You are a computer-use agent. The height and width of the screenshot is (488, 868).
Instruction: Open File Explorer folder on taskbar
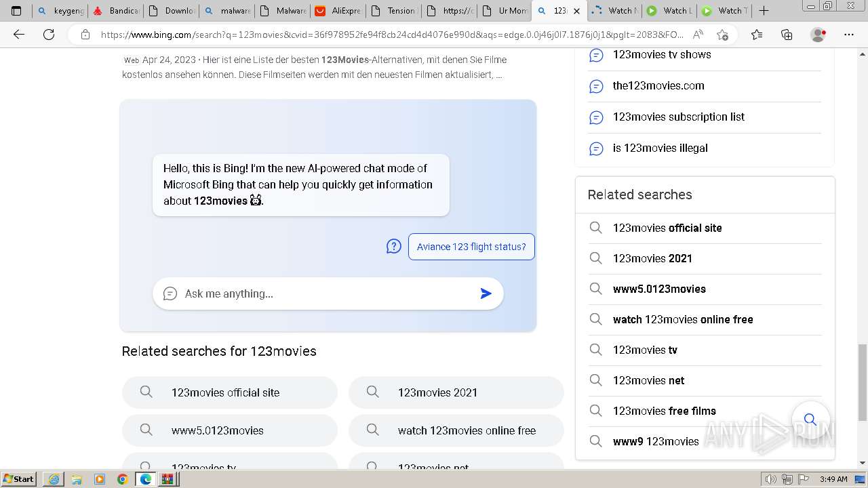tap(77, 479)
